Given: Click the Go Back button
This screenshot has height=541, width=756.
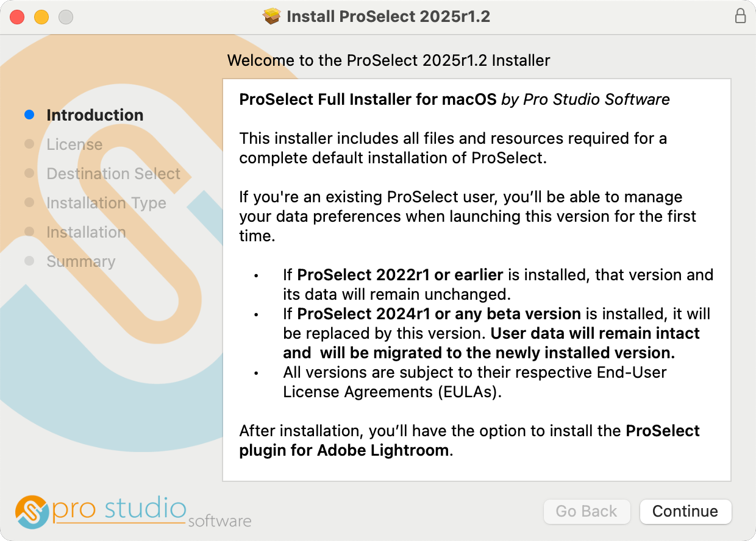Looking at the screenshot, I should (x=587, y=511).
